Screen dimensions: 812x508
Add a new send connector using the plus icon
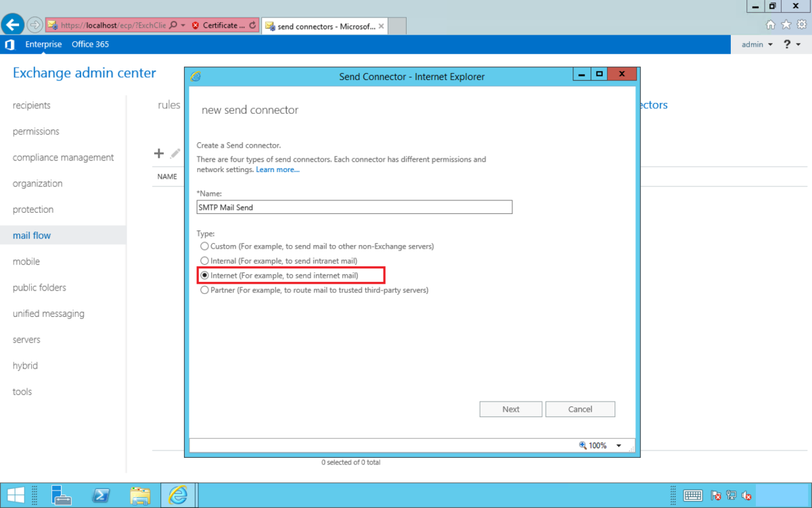coord(158,154)
